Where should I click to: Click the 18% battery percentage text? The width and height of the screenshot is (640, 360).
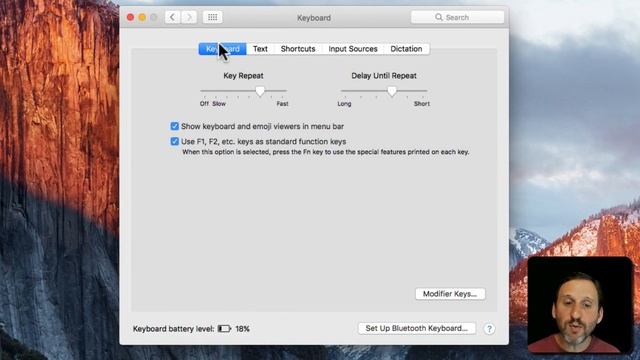click(x=242, y=329)
